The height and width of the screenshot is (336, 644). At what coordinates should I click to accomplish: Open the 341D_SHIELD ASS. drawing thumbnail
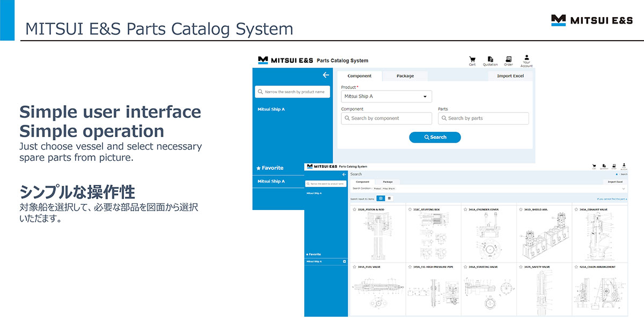pos(544,236)
